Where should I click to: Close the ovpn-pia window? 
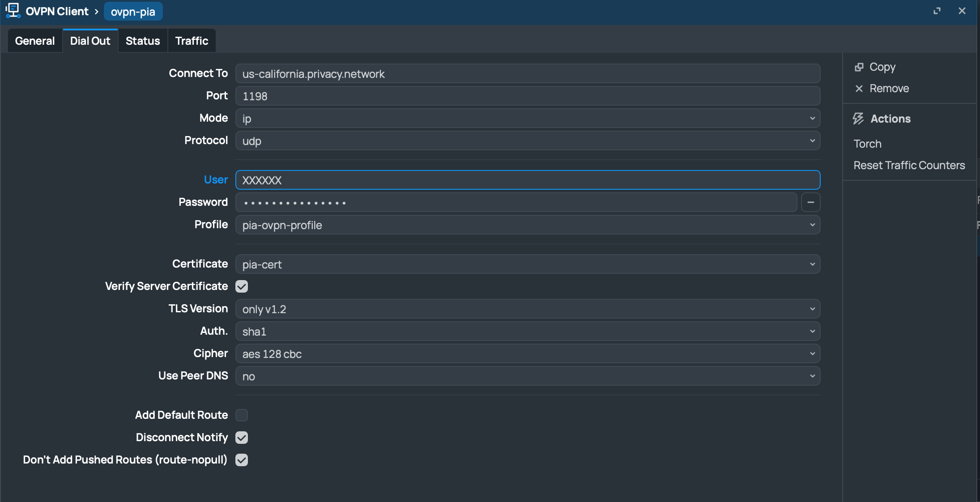[962, 11]
